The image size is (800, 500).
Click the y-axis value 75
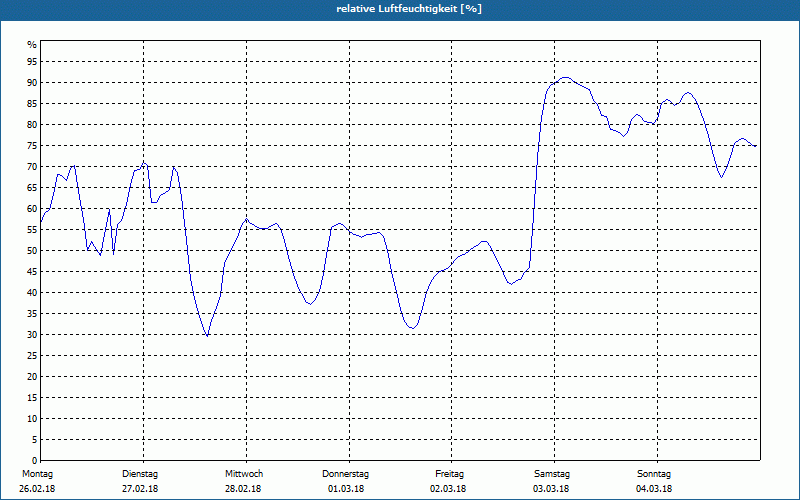tap(32, 145)
